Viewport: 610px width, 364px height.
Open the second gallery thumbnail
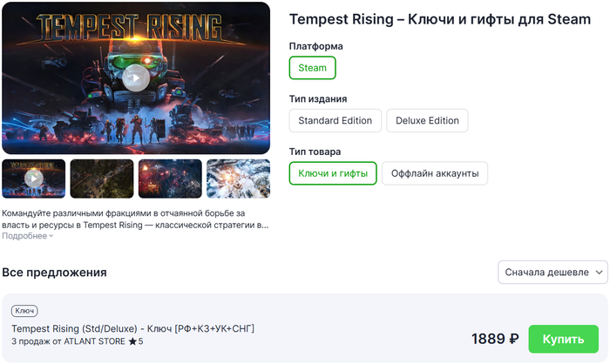click(x=101, y=179)
